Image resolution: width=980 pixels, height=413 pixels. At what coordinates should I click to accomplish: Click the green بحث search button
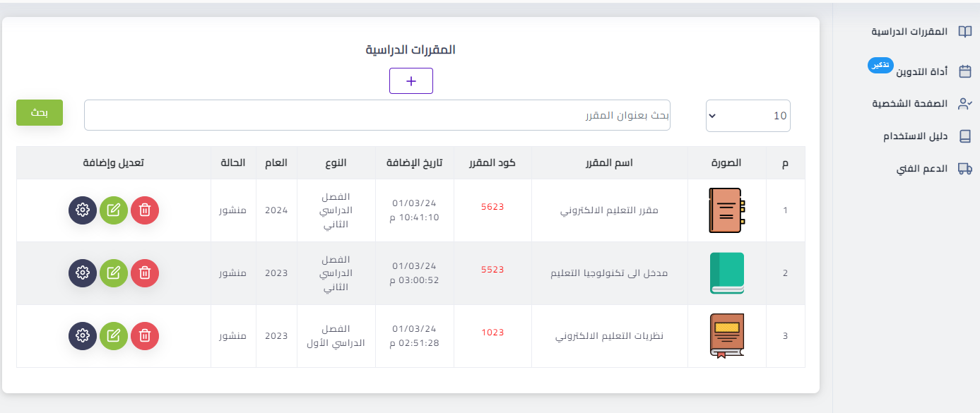(40, 113)
